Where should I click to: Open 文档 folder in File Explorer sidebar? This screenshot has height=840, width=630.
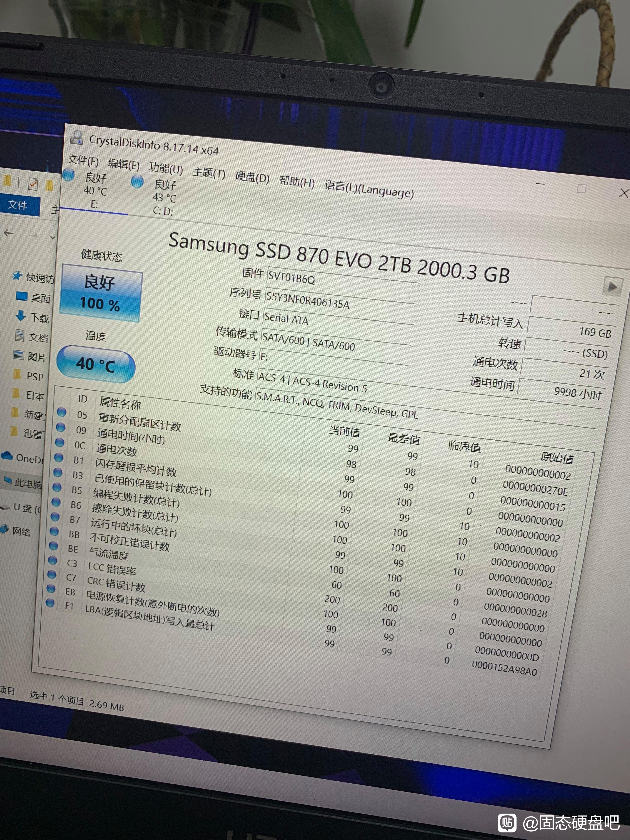(x=31, y=337)
